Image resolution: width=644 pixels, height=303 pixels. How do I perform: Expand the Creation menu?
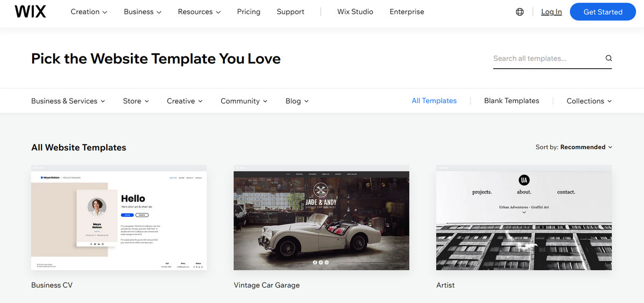coord(89,12)
